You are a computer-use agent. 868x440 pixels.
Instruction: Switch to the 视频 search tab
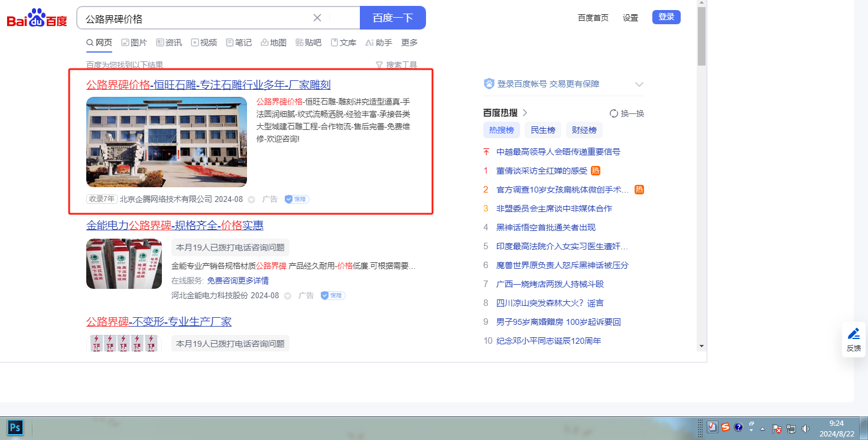(204, 43)
